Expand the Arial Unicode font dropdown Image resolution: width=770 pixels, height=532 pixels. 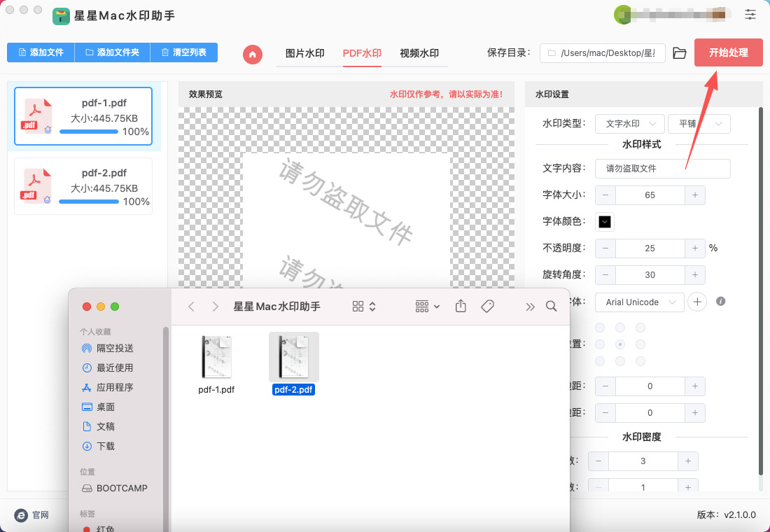[639, 302]
